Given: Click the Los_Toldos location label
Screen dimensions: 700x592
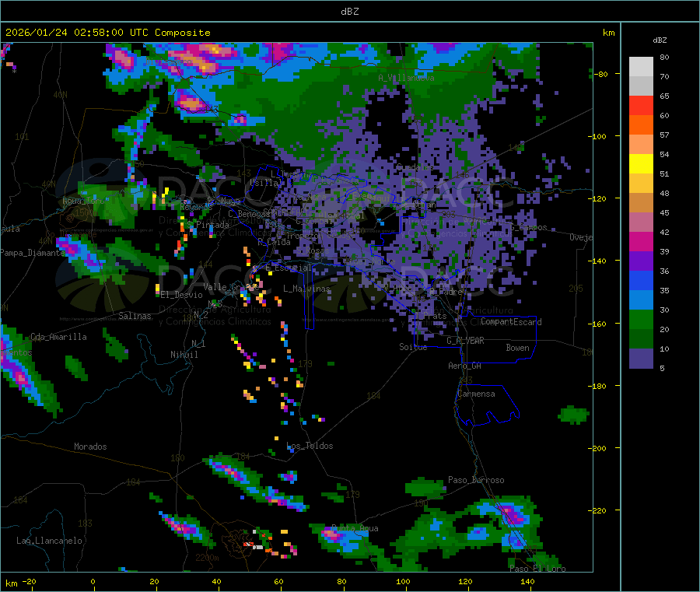Looking at the screenshot, I should (x=310, y=446).
